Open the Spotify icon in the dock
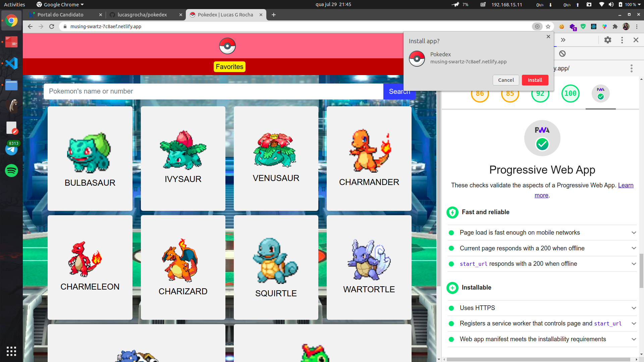Screen dimensions: 644x362 pyautogui.click(x=11, y=171)
